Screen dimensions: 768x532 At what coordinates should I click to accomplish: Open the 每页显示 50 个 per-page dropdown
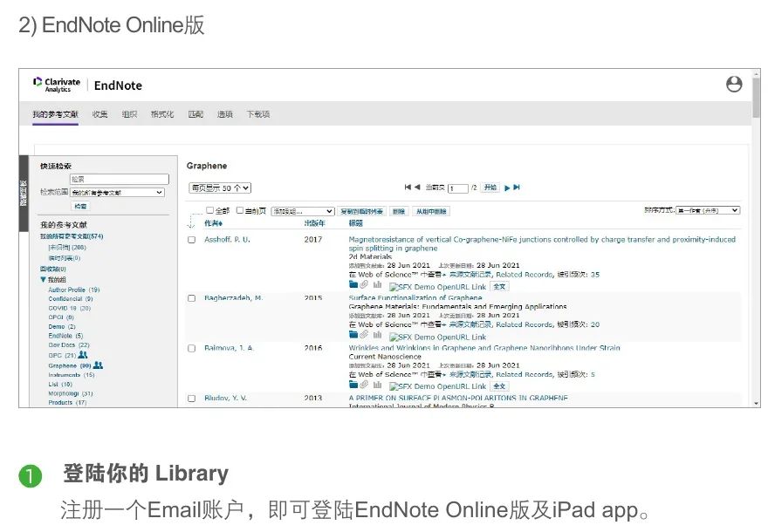pos(220,188)
